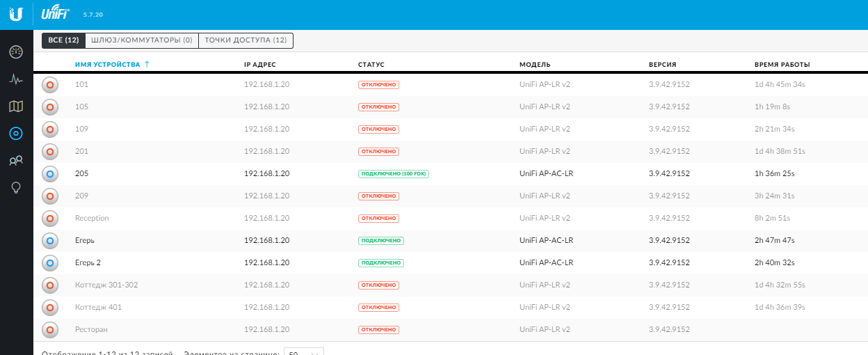Viewport: 868px width, 355px height.
Task: Open the Insights lightbulb icon
Action: pyautogui.click(x=16, y=188)
